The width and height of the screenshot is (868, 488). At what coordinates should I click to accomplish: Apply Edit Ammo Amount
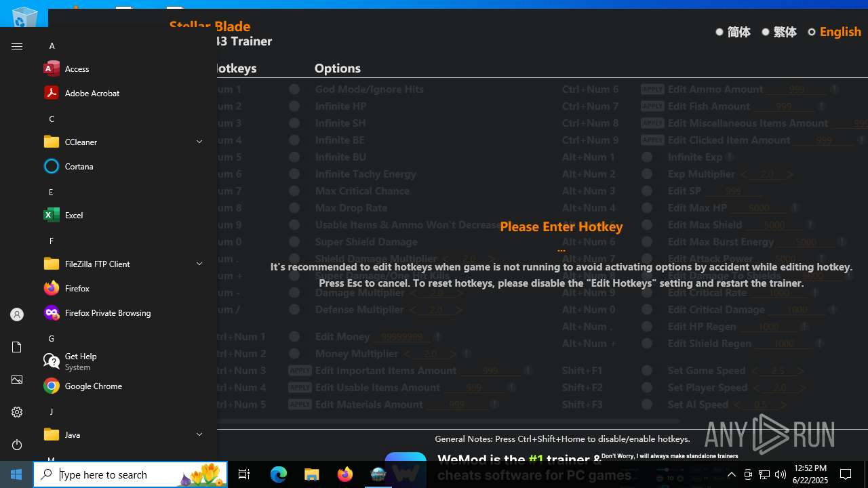tap(652, 89)
